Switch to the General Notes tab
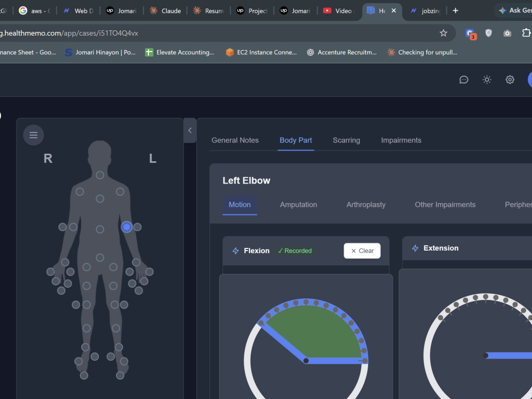 pos(235,140)
